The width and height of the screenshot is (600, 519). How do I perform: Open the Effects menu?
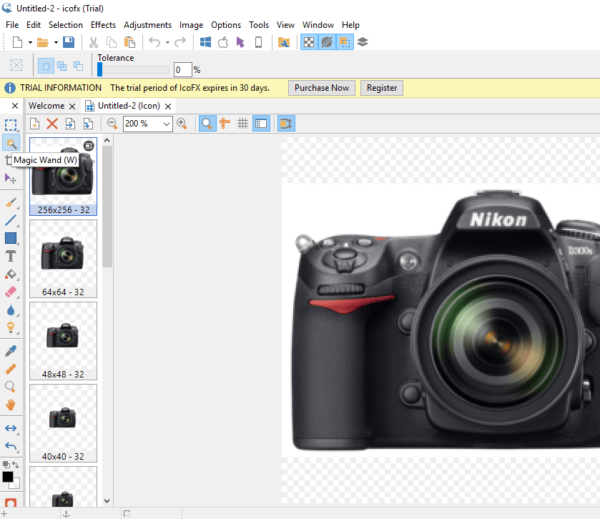pos(103,25)
